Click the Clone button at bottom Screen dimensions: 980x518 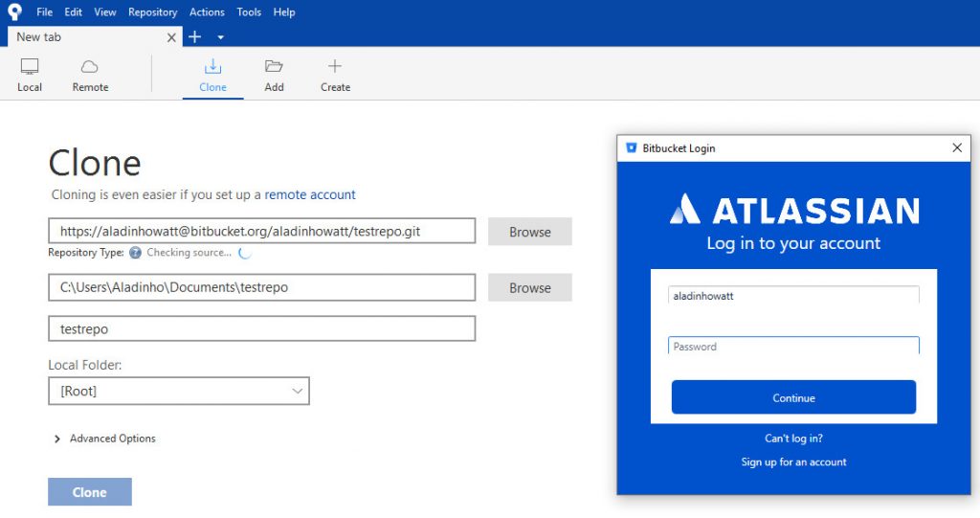pyautogui.click(x=89, y=492)
